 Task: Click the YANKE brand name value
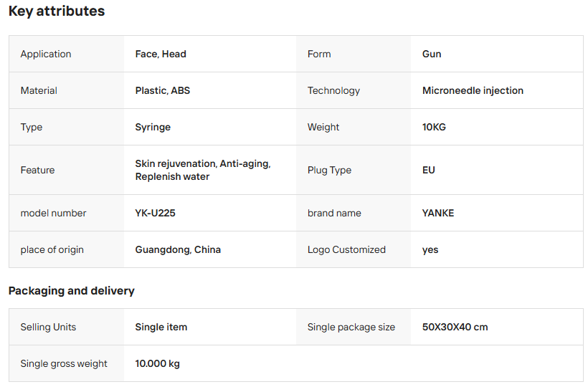[438, 214]
